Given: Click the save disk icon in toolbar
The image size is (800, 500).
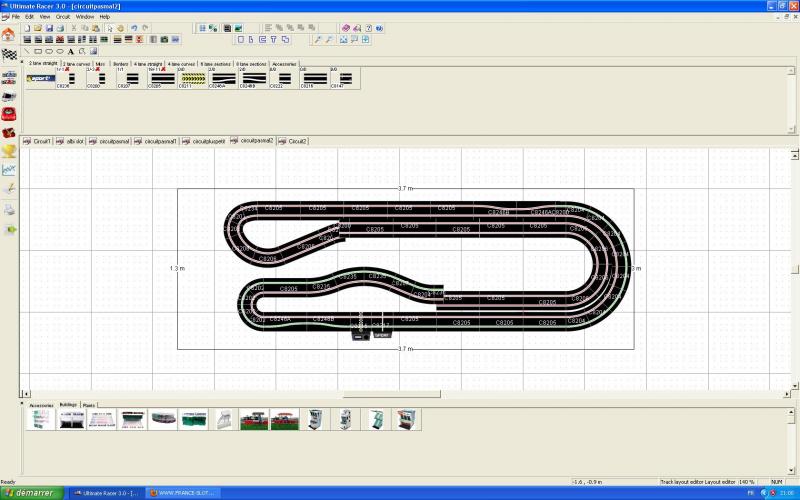Looking at the screenshot, I should point(48,28).
